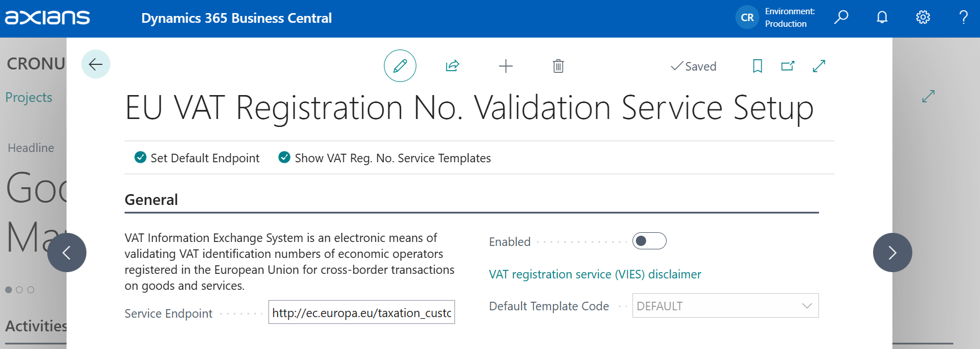Open the search magnifier icon
Viewport: 980px width, 349px height.
(x=841, y=18)
